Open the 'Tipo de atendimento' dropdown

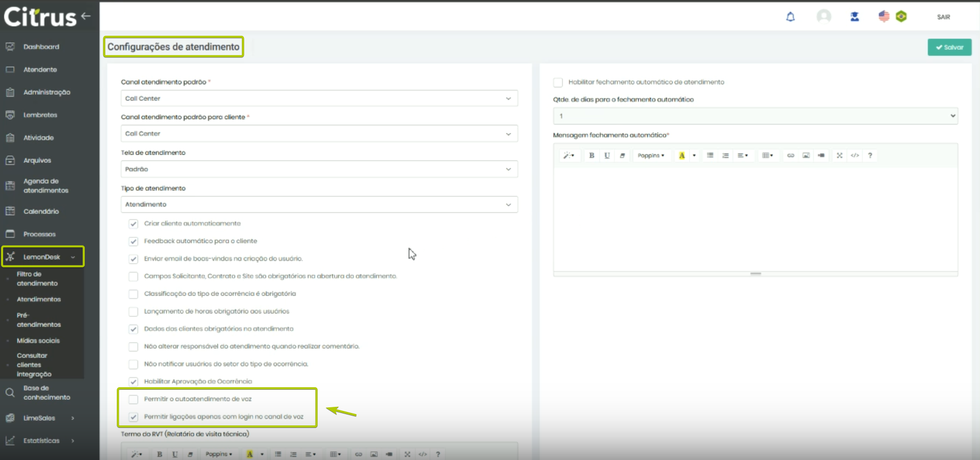[319, 204]
